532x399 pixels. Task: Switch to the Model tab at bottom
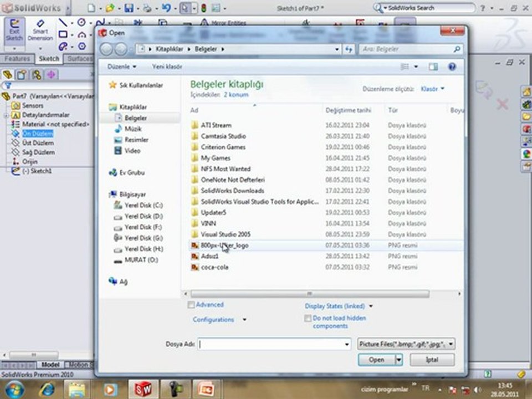[50, 365]
